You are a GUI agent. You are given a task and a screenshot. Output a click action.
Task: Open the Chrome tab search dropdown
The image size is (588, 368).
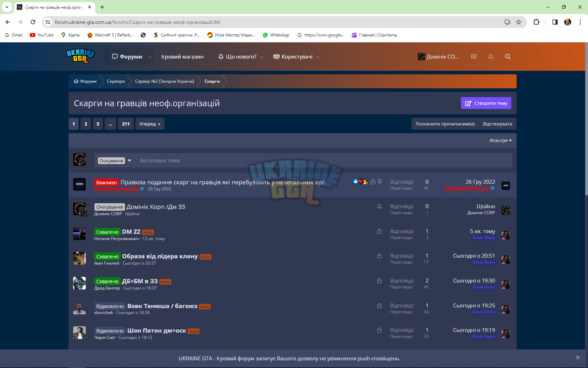(x=7, y=7)
